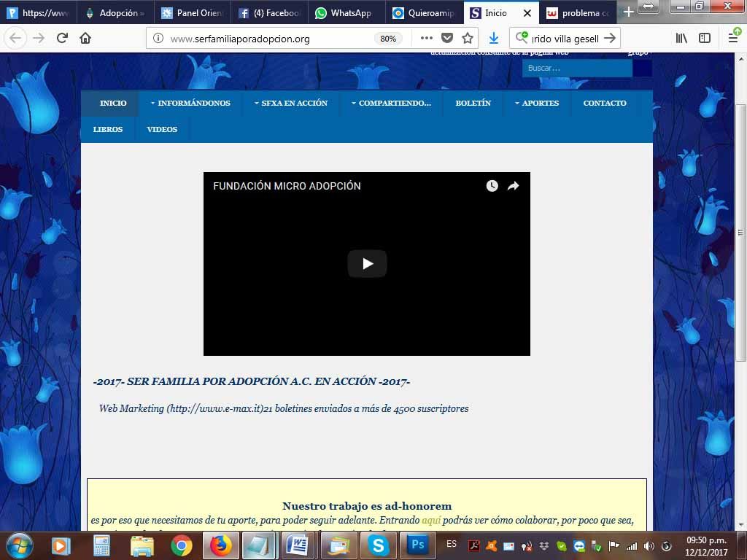
Task: Save page to Pocket icon
Action: pyautogui.click(x=447, y=38)
